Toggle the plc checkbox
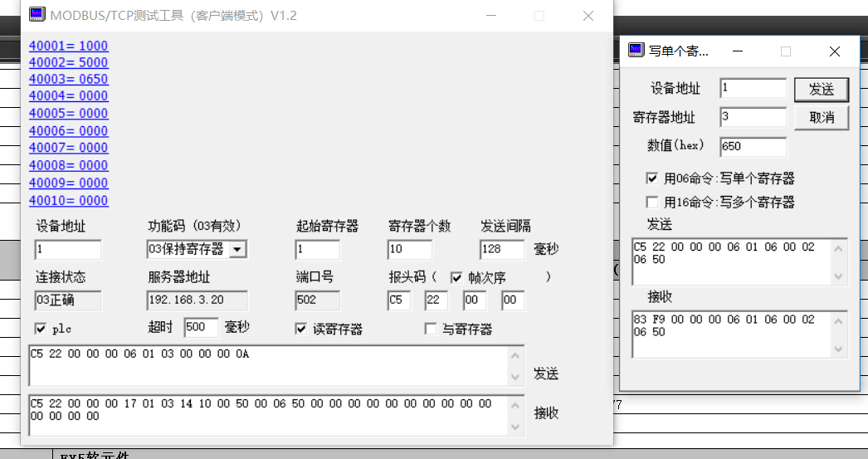 (41, 329)
